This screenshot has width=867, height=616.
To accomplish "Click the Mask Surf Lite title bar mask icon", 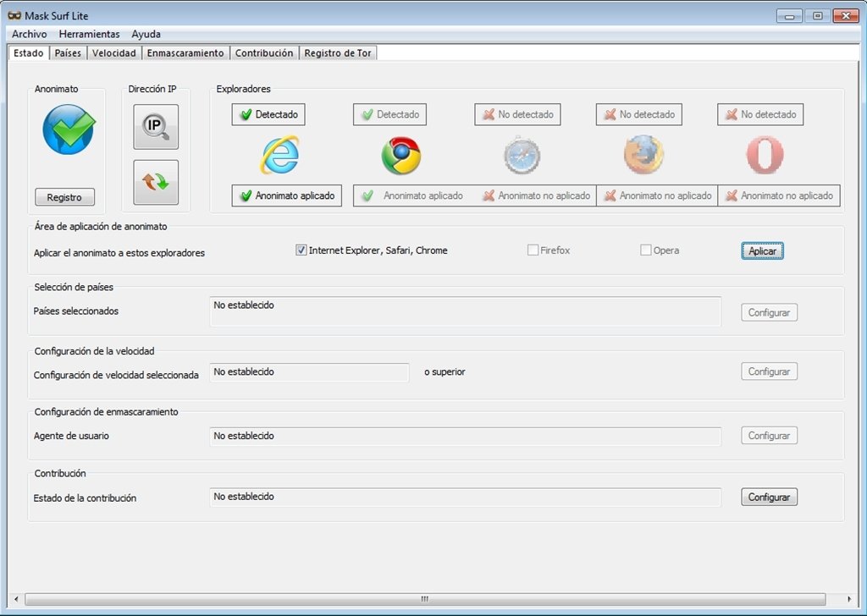I will (x=15, y=15).
